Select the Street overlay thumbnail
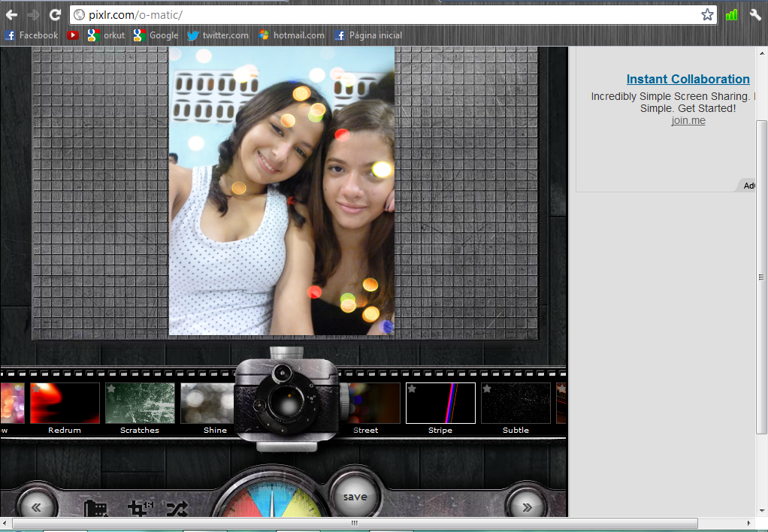The height and width of the screenshot is (532, 768). (373, 404)
